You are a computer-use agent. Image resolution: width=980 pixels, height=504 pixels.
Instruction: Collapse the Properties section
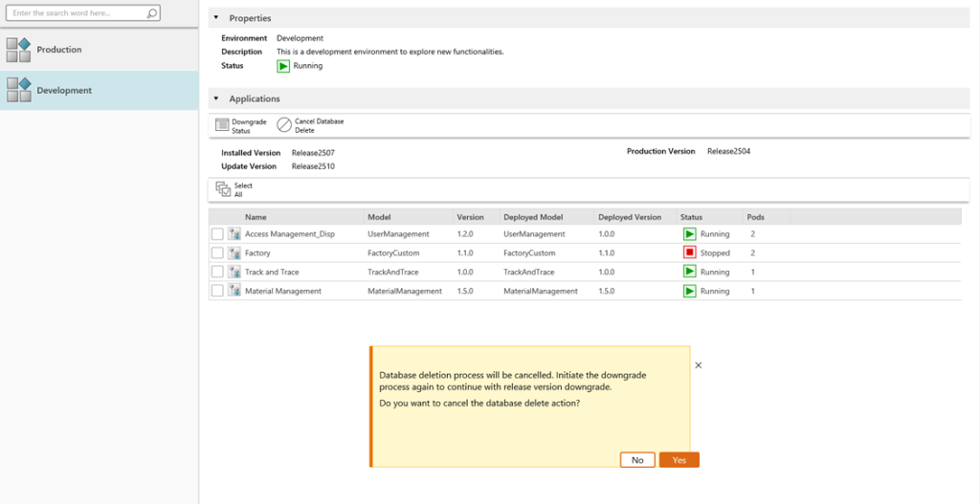pos(216,17)
